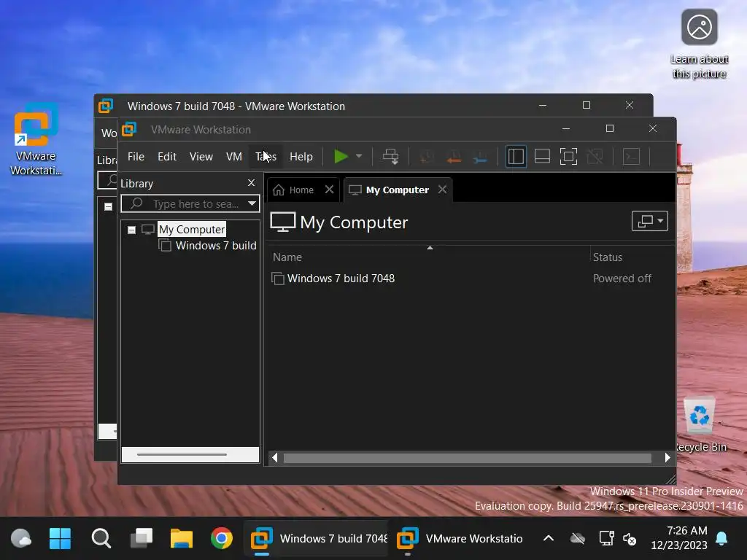Click the network tray icon
This screenshot has height=560, width=747.
click(606, 539)
